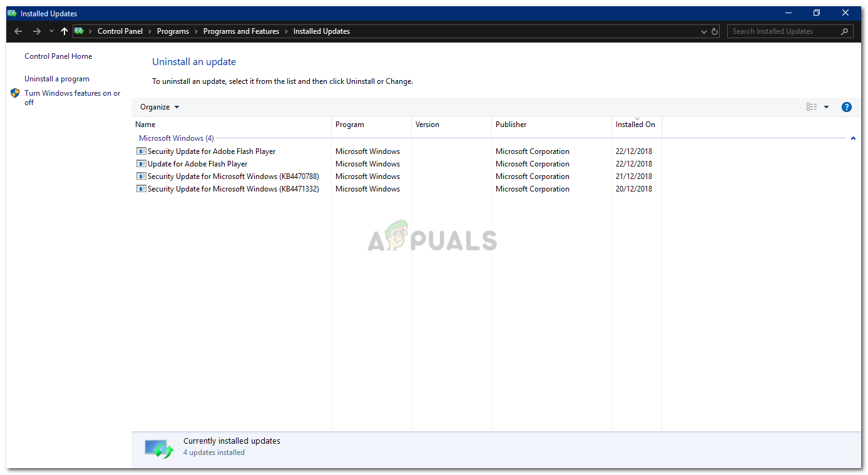Screen dimensions: 868x475
Task: Go back with the Back arrow
Action: (18, 31)
